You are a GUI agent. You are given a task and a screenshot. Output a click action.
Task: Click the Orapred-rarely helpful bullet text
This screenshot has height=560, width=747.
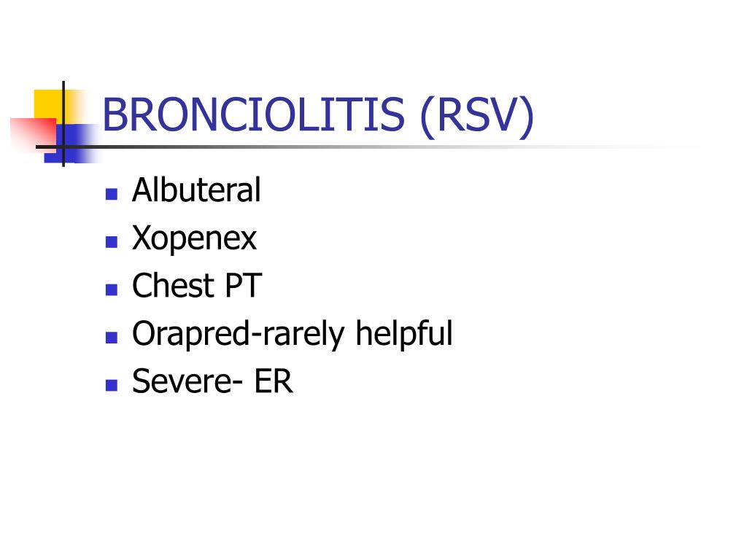point(292,333)
